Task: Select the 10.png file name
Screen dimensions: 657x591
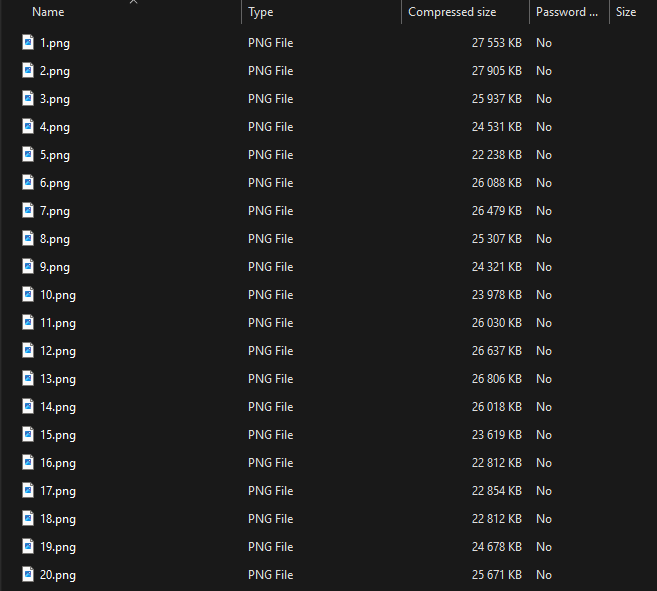Action: point(58,295)
